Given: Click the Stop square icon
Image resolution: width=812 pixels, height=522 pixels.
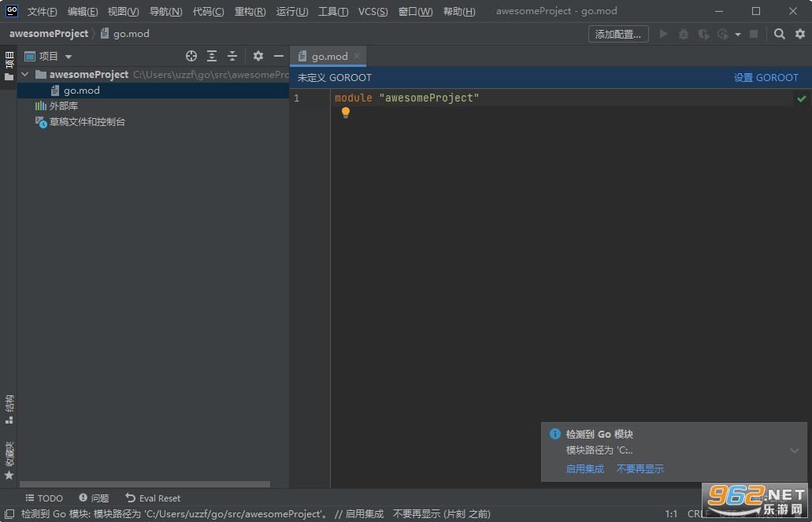Looking at the screenshot, I should [x=754, y=34].
